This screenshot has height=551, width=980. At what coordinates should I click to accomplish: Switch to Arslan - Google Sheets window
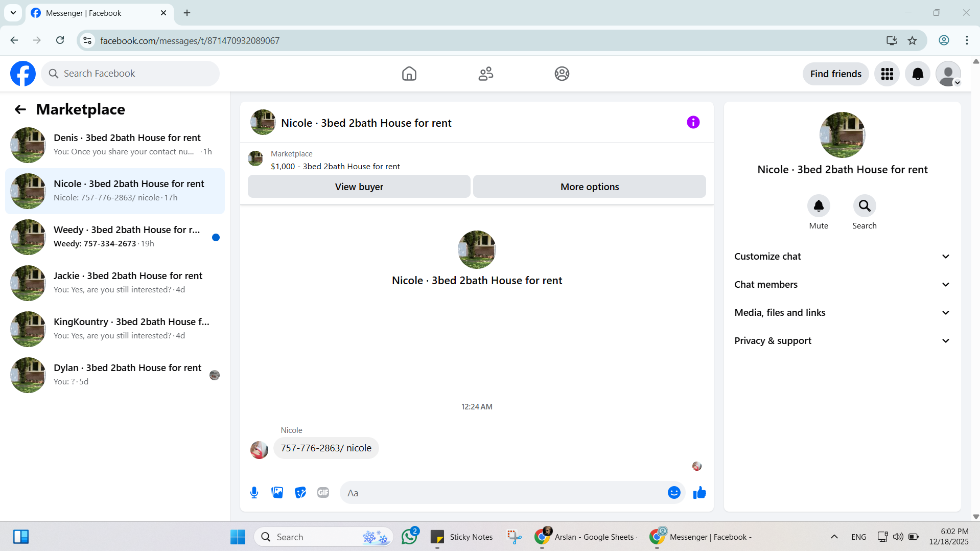585,537
